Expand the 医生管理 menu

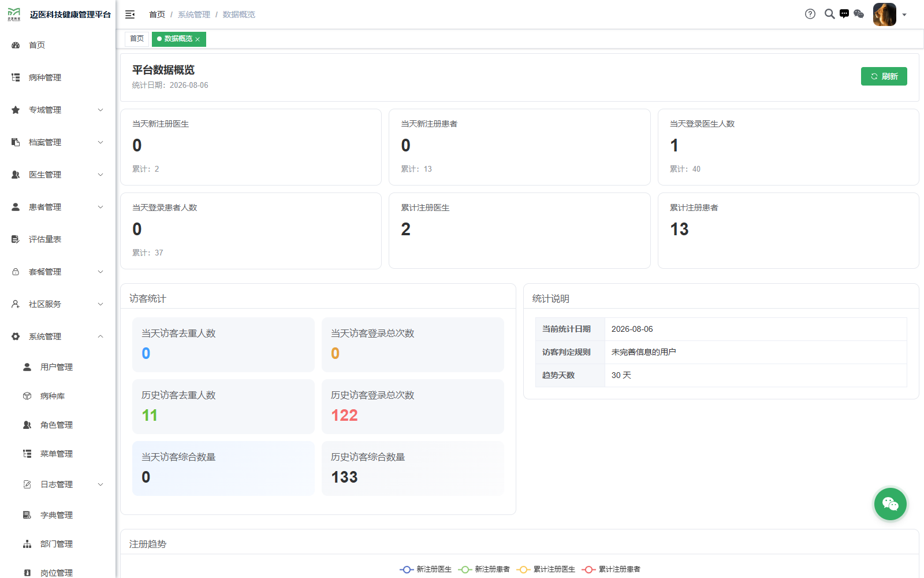tap(58, 175)
